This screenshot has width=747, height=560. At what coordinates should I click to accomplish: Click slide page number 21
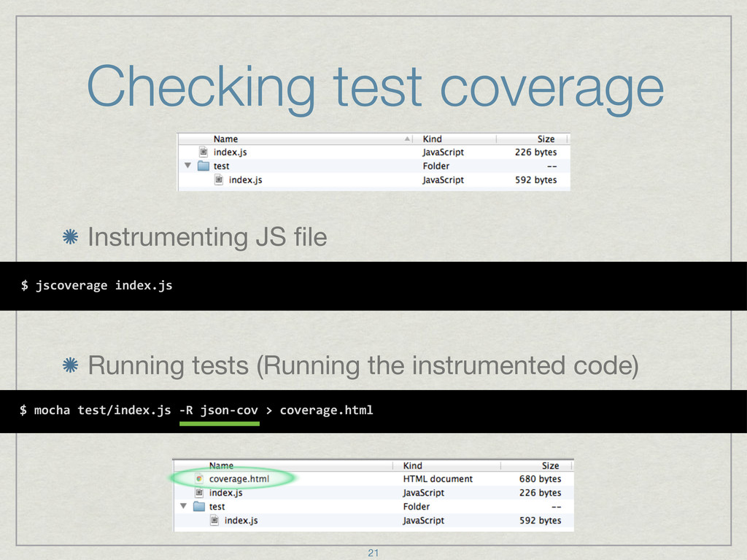pos(373,553)
